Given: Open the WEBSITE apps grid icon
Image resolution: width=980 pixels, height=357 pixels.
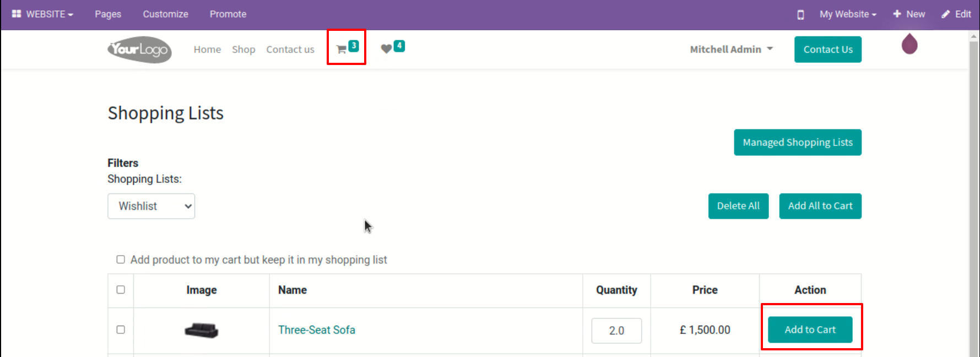Looking at the screenshot, I should 17,14.
